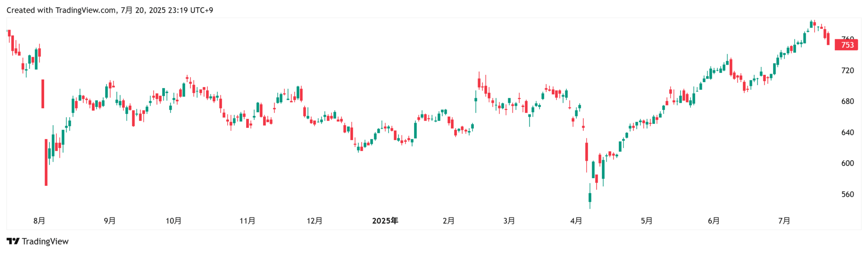Click the 680 price axis label
Screen dimensions: 868x253
[x=847, y=102]
